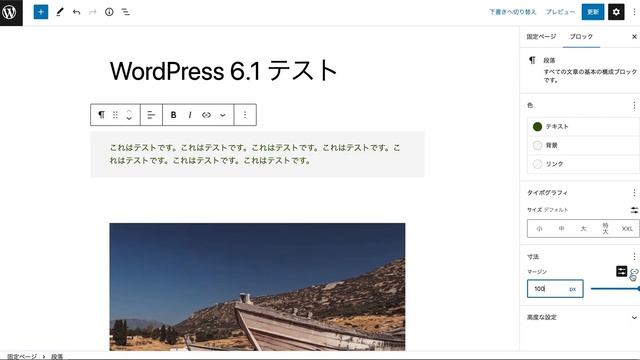Click the プレビュー button

[560, 12]
